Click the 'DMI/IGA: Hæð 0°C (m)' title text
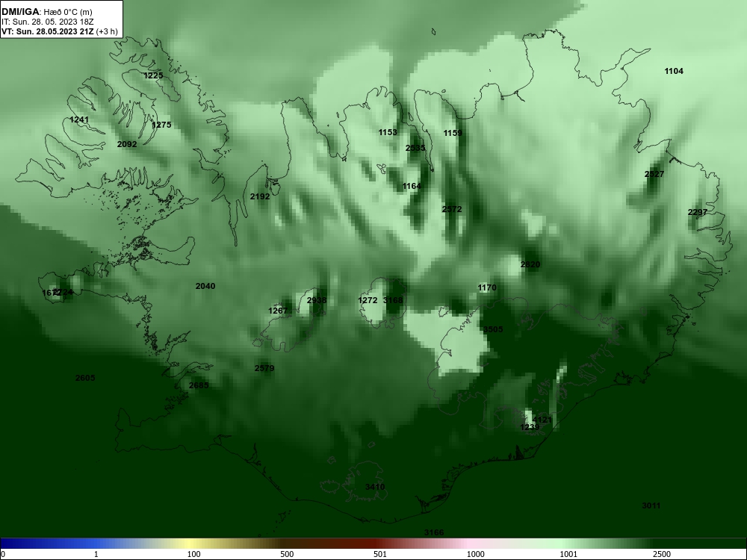The height and width of the screenshot is (560, 747). tap(46, 12)
